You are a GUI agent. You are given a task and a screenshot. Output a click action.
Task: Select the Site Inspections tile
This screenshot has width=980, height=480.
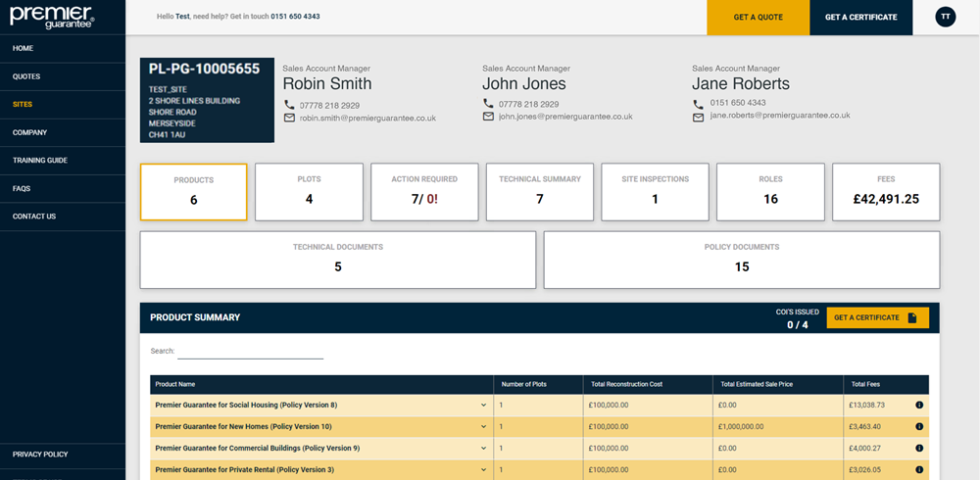point(655,192)
